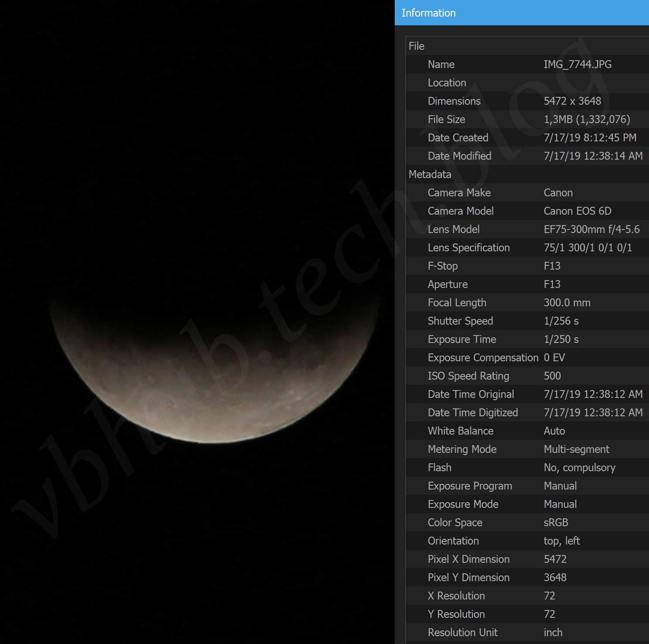Select the file name IMG_7744.JPG value
The image size is (649, 644).
click(577, 65)
